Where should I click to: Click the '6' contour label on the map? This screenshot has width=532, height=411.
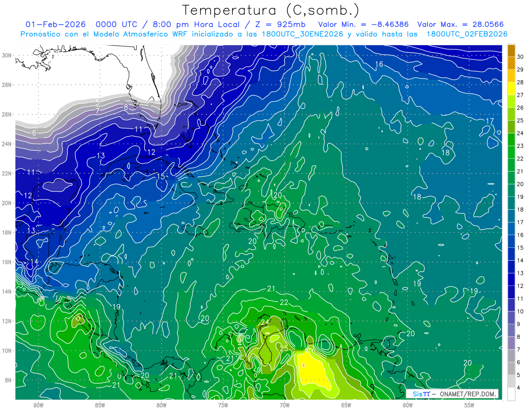pyautogui.click(x=34, y=133)
